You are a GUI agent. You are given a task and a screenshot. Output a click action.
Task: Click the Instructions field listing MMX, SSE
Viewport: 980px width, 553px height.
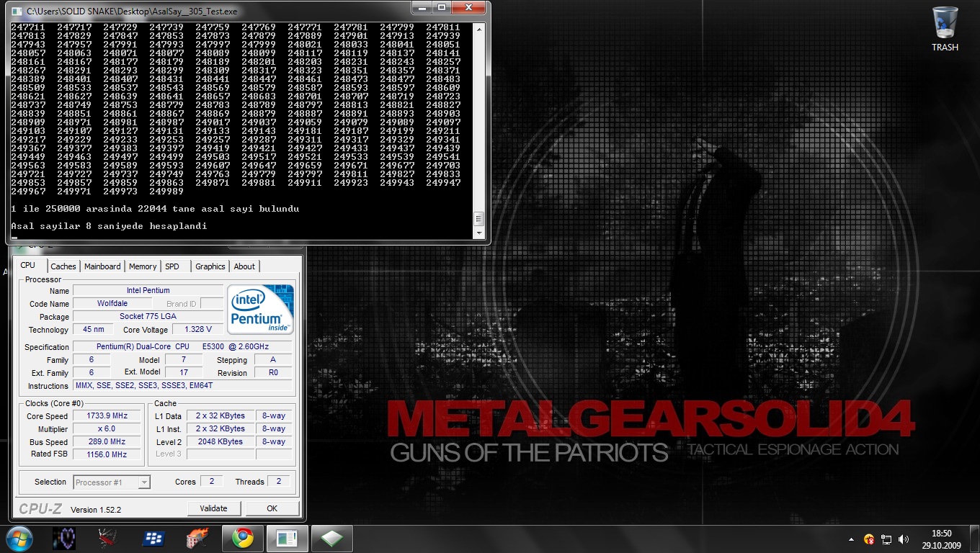click(182, 386)
